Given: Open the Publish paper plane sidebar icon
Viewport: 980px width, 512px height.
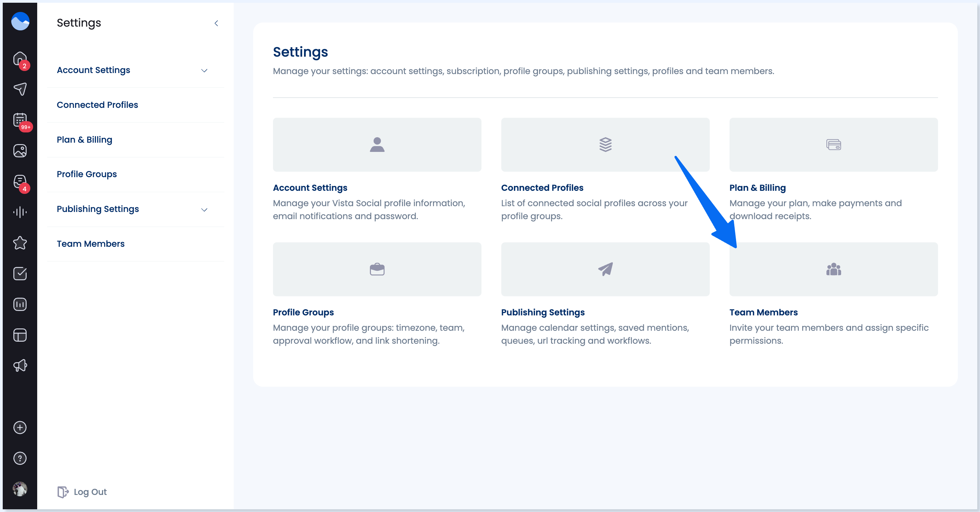Looking at the screenshot, I should pos(20,89).
